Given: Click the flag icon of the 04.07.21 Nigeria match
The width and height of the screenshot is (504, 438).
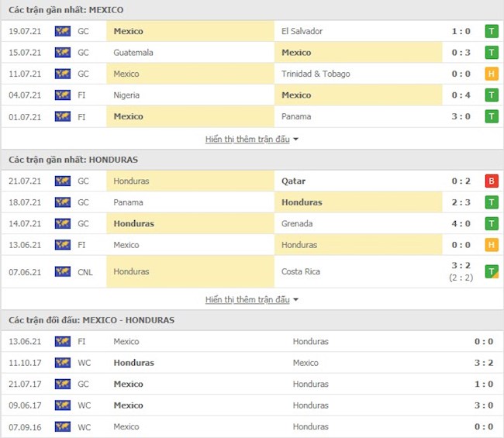Looking at the screenshot, I should (x=62, y=95).
